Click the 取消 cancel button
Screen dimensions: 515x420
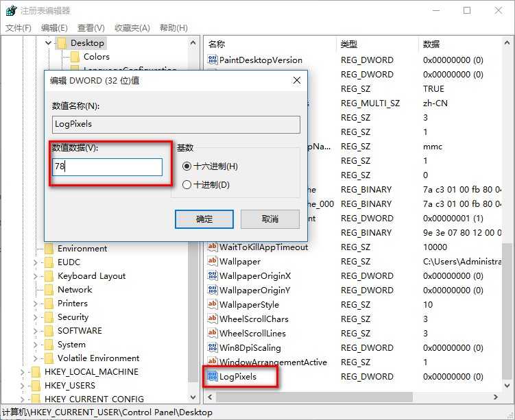pos(270,219)
